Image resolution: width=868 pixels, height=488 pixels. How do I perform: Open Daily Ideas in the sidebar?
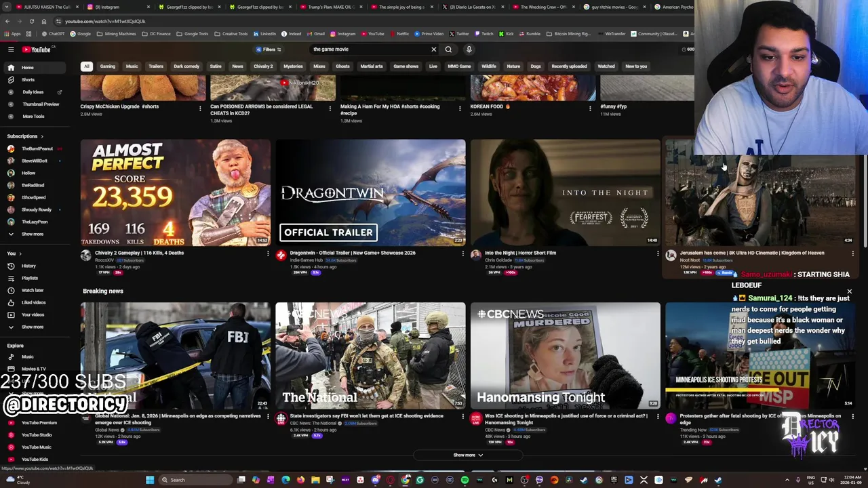33,92
